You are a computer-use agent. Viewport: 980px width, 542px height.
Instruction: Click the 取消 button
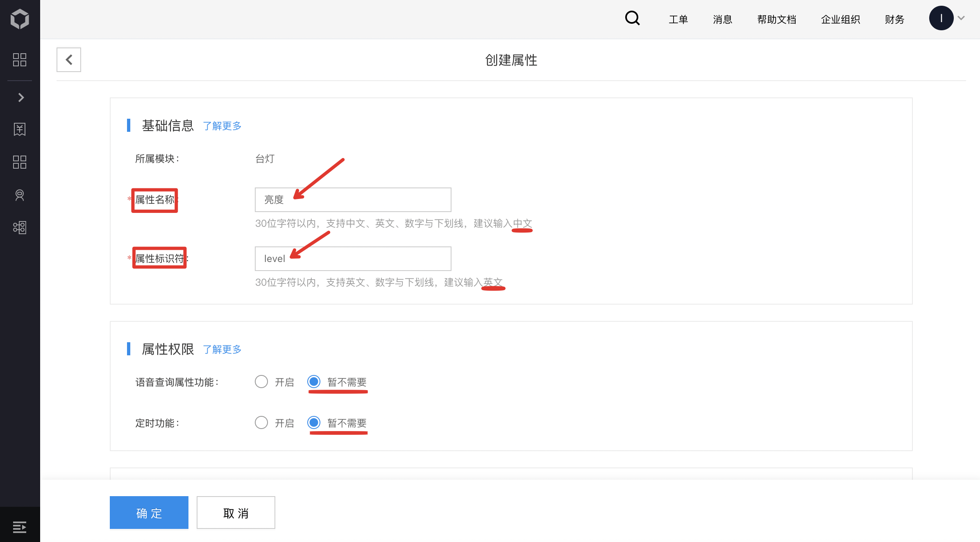click(x=236, y=513)
